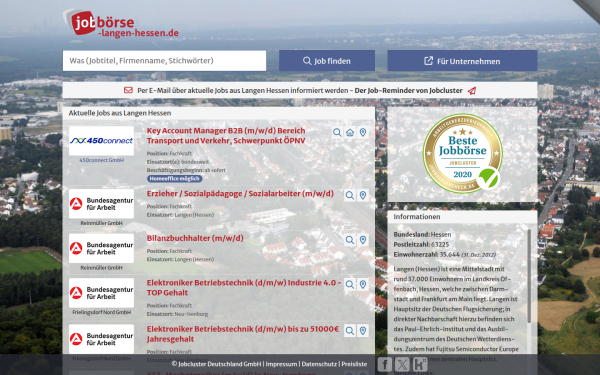Click the home office icon on 450connect job
The height and width of the screenshot is (375, 600).
pyautogui.click(x=350, y=133)
